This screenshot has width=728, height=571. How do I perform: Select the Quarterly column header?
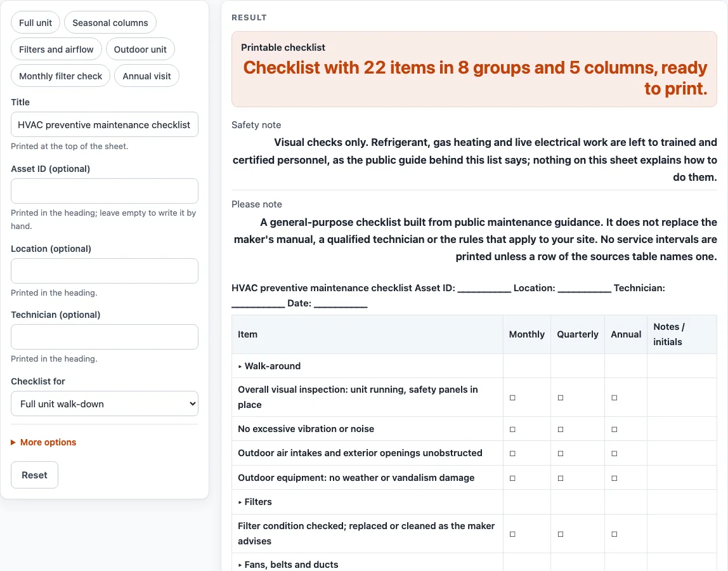(x=578, y=334)
